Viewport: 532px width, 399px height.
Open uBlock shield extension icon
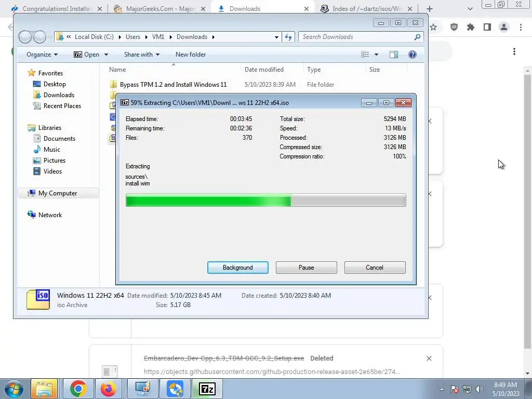pyautogui.click(x=454, y=27)
